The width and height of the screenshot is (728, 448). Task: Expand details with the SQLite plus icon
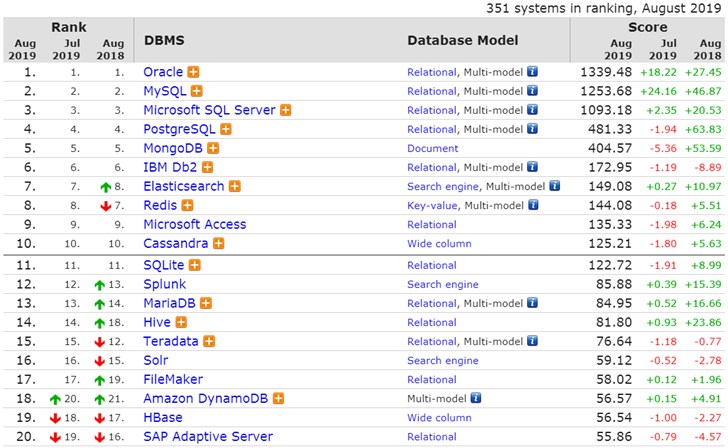pyautogui.click(x=195, y=265)
